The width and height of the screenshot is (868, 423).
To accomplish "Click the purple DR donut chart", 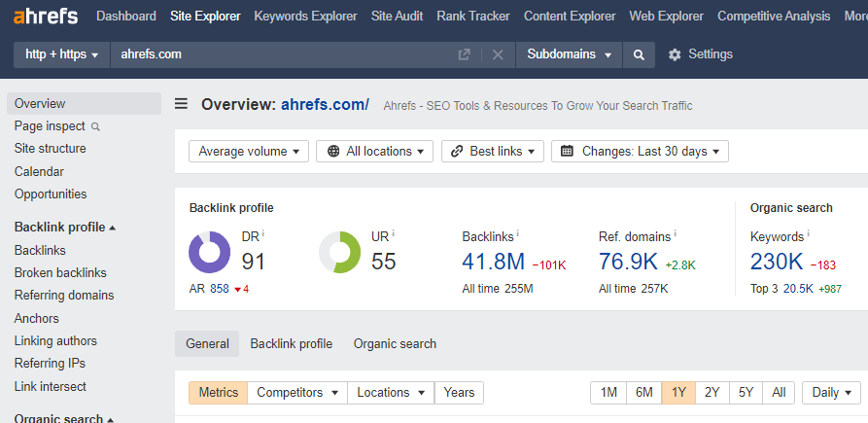I will tap(209, 253).
